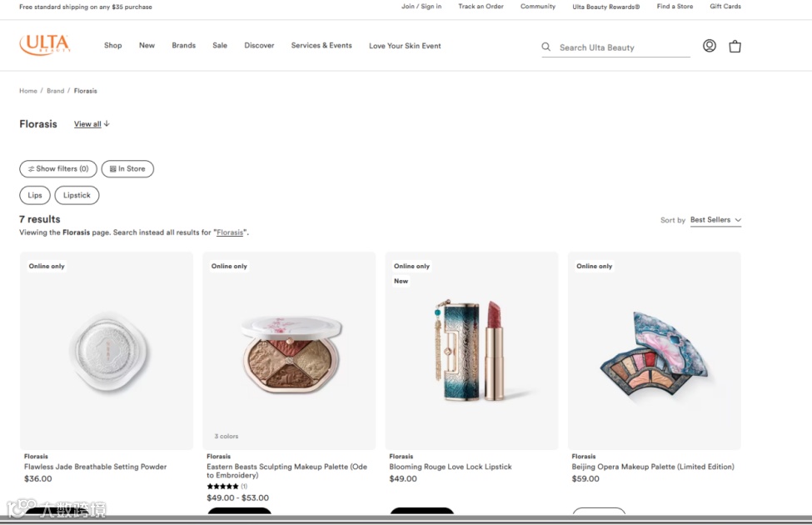Open Flawless Jade Setting Powder image
Viewport: 812px width, 525px height.
(107, 351)
